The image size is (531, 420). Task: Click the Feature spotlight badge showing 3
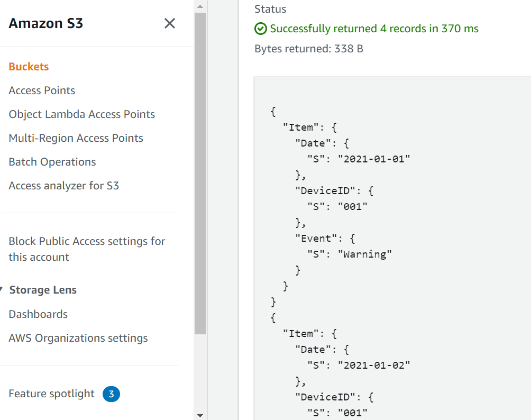coord(111,394)
